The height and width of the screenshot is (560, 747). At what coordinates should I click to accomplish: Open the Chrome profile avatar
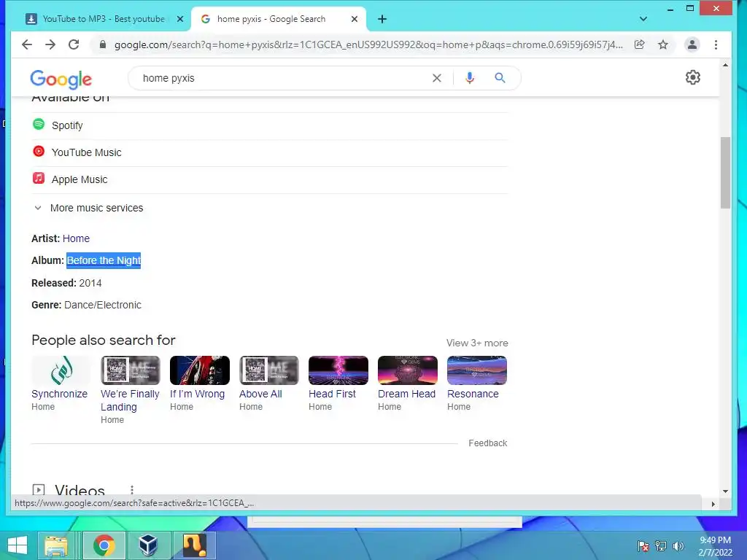[x=692, y=44]
